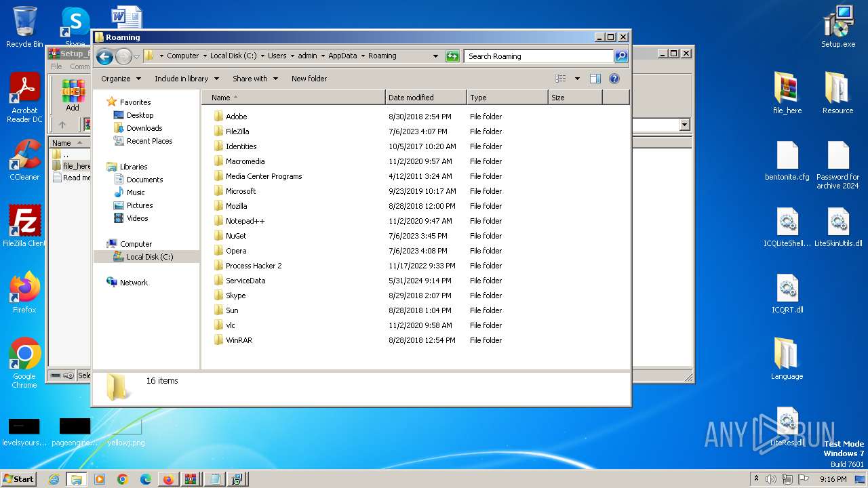Select the Notepad++ folder
Viewport: 868px width, 488px height.
(x=245, y=221)
